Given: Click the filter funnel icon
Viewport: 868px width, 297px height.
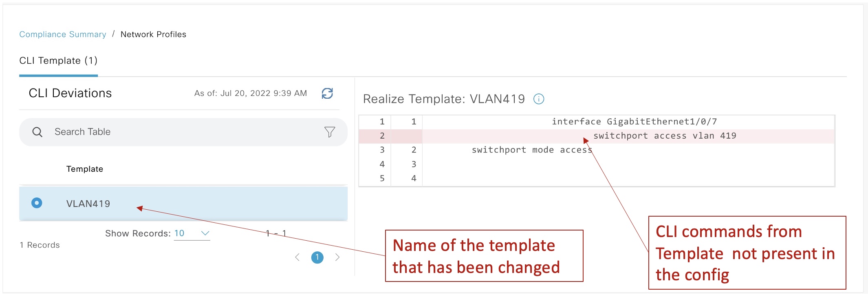Looking at the screenshot, I should pos(330,132).
